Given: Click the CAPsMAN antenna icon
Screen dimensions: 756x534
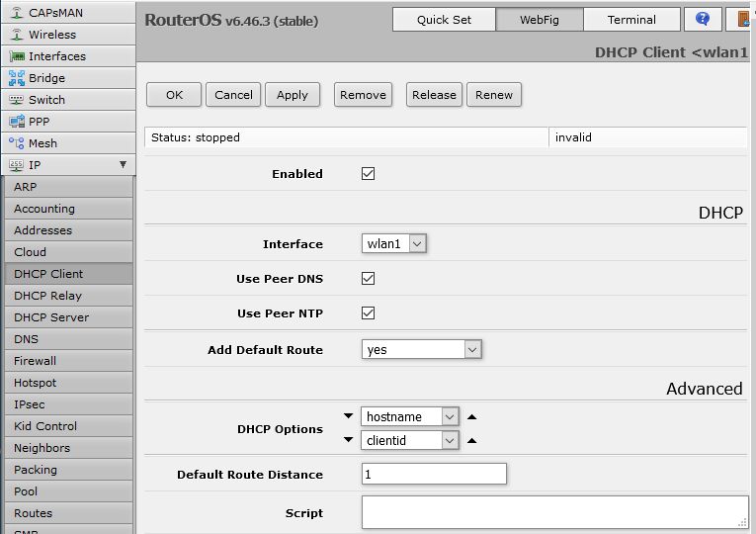Looking at the screenshot, I should [x=17, y=13].
